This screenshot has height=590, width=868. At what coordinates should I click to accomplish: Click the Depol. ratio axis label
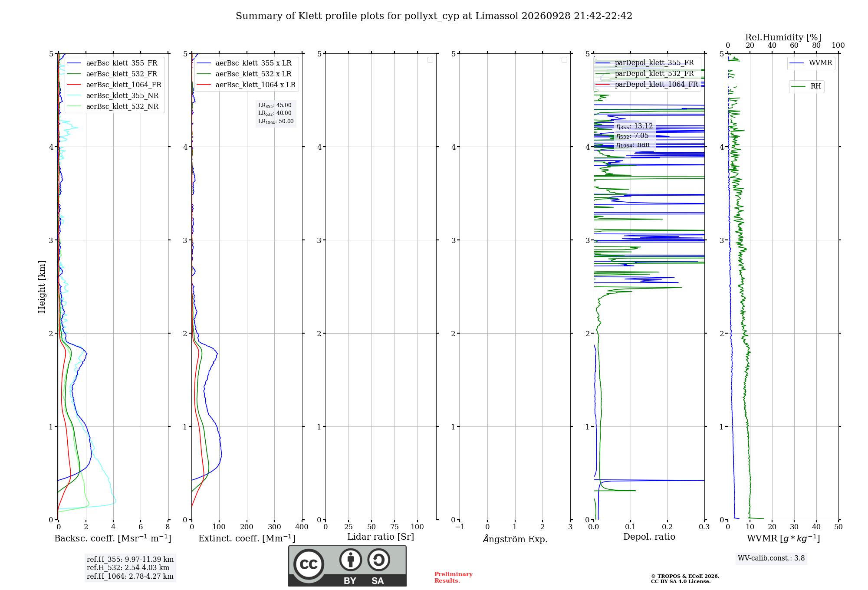point(649,537)
